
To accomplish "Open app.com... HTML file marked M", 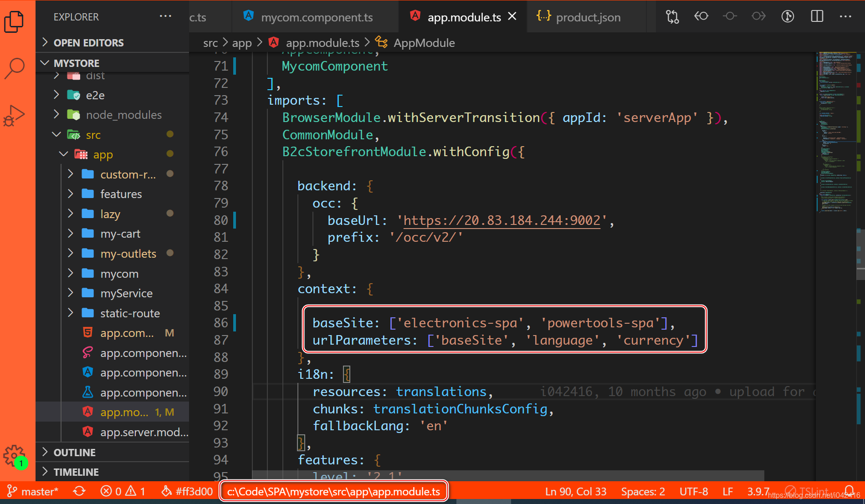I will [x=112, y=333].
